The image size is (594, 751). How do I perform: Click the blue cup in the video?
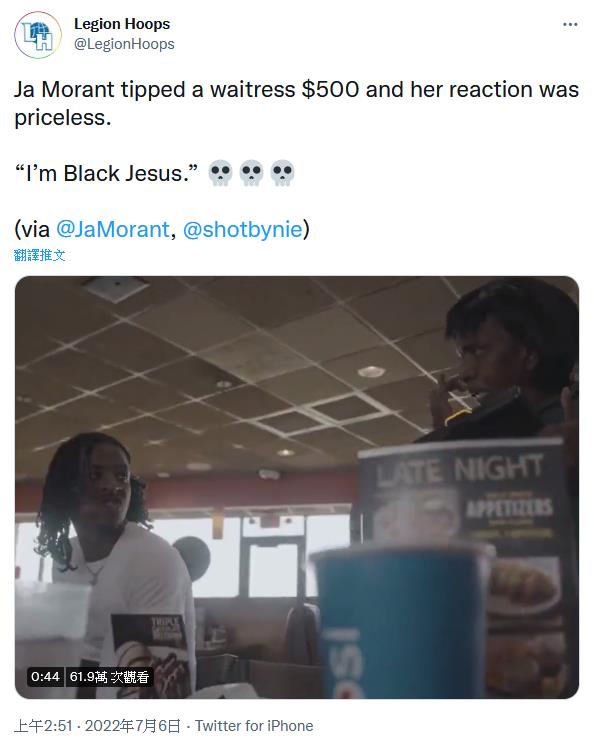(400, 623)
